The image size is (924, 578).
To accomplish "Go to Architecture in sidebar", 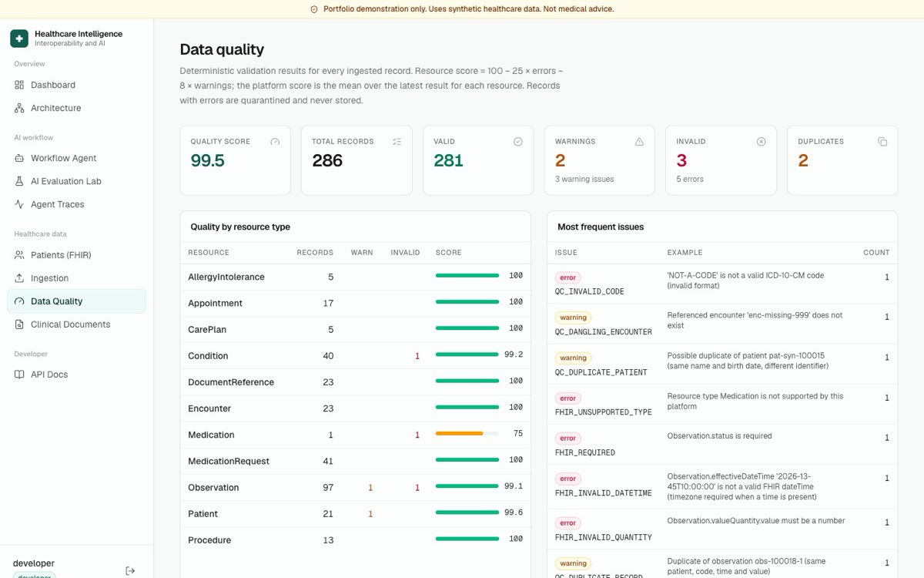I will (x=77, y=108).
